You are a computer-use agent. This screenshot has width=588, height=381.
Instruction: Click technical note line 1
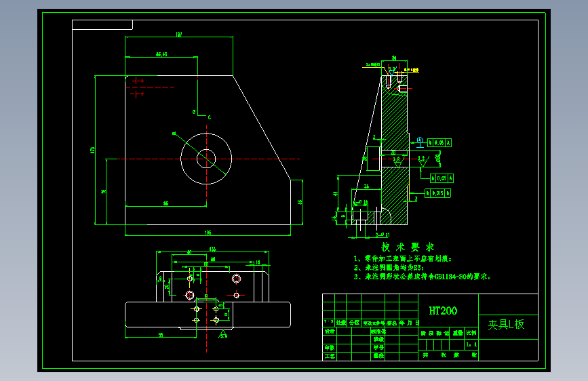click(x=403, y=259)
